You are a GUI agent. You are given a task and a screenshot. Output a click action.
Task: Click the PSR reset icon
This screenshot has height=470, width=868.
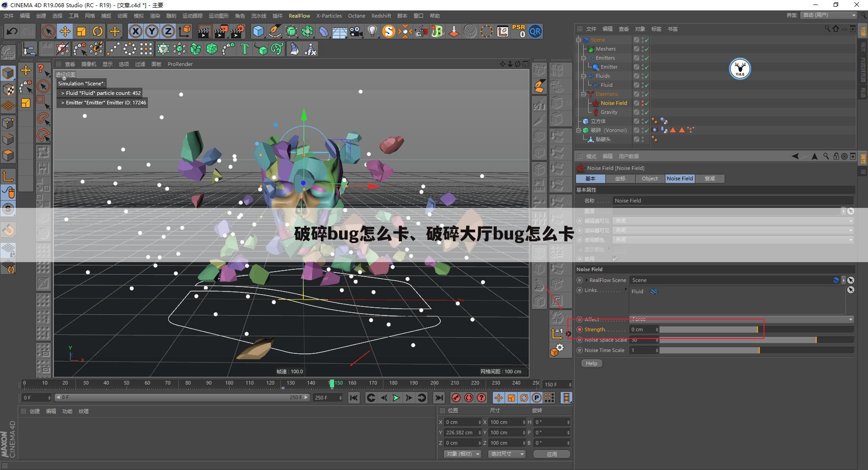(x=519, y=31)
